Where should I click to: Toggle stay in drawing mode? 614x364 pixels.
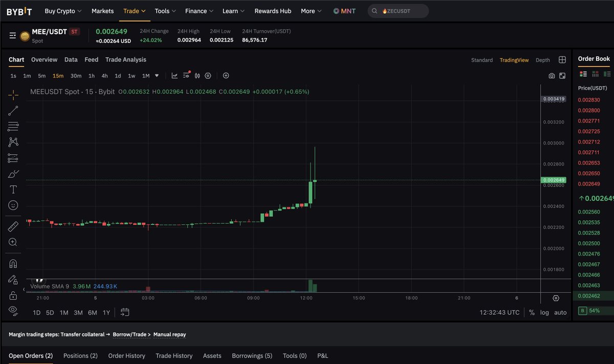pyautogui.click(x=13, y=280)
